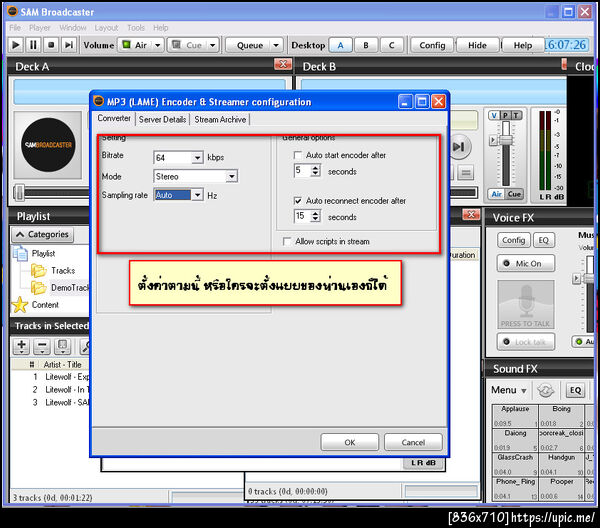
Task: Select the Server Details tab
Action: [162, 119]
